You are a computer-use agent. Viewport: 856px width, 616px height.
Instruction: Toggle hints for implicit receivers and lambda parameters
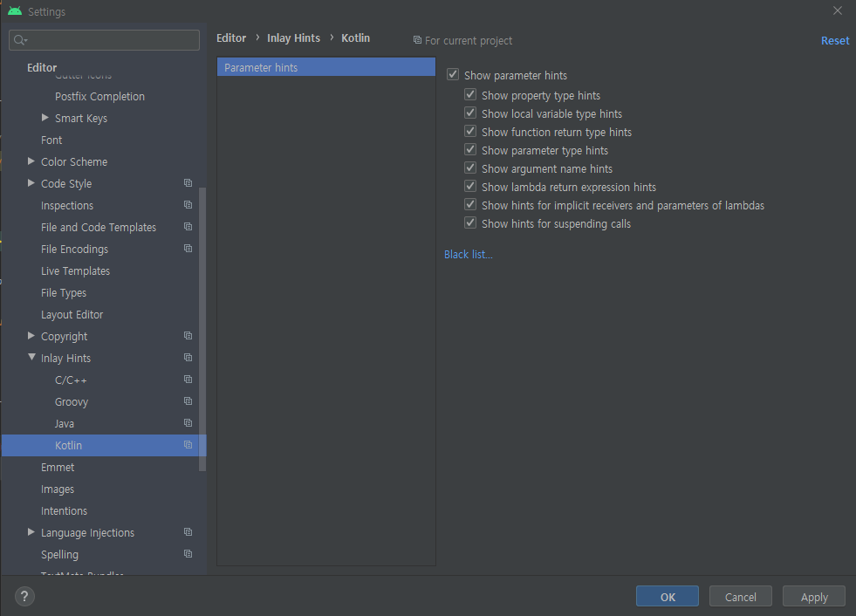[470, 204]
